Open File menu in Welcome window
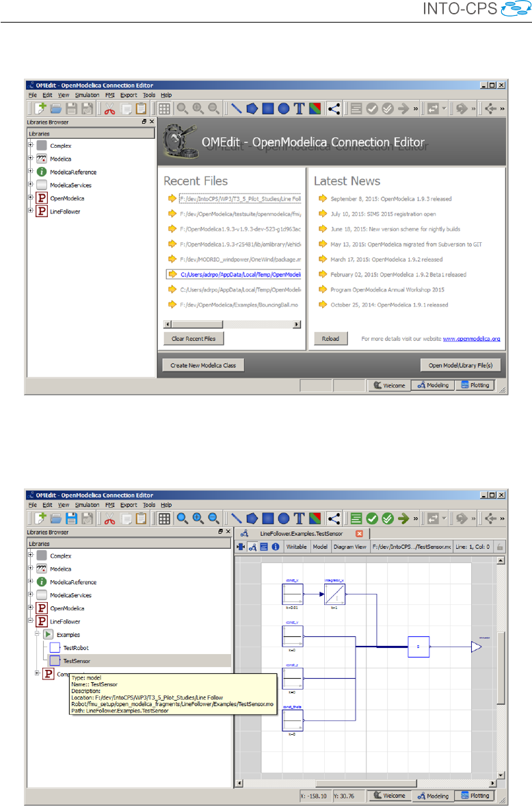Image resolution: width=532 pixels, height=806 pixels. (33, 95)
